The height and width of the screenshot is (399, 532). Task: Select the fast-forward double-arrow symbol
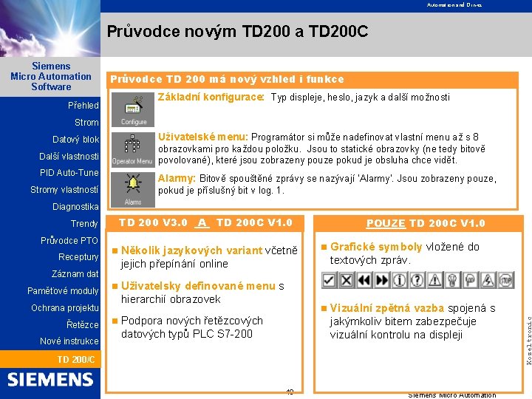coord(382,280)
